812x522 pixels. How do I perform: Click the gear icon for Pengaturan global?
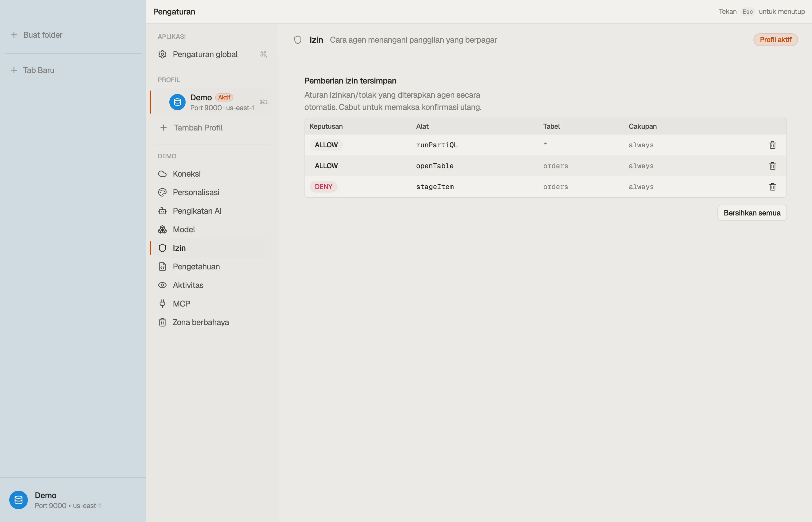[x=162, y=54]
